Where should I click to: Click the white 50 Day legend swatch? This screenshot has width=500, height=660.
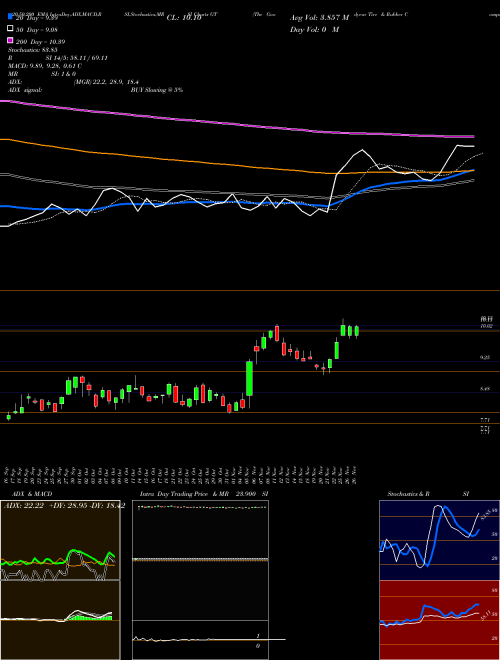pyautogui.click(x=10, y=29)
